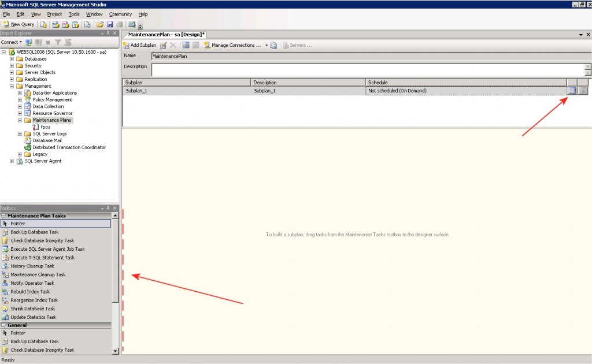
Task: Expand the Security node
Action: [x=12, y=66]
